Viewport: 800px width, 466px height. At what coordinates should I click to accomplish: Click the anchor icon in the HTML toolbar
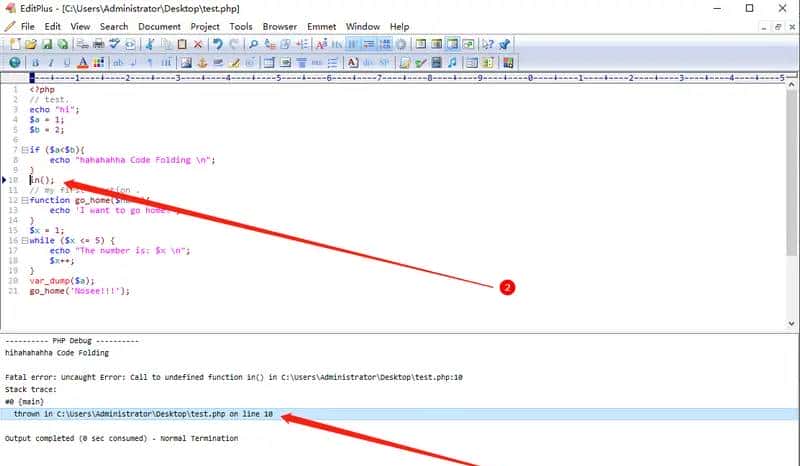click(x=200, y=62)
